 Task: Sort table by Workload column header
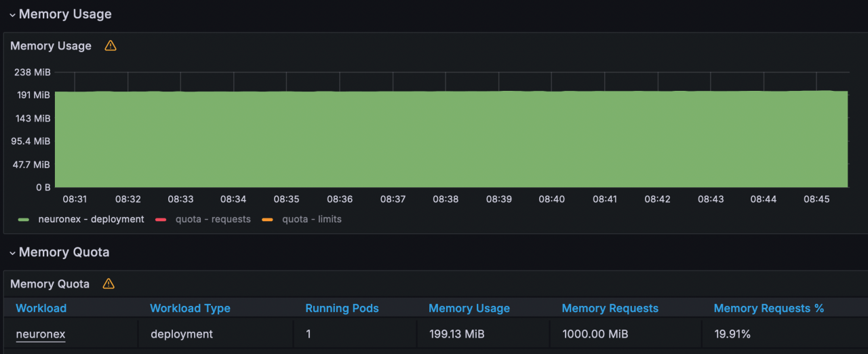coord(41,309)
